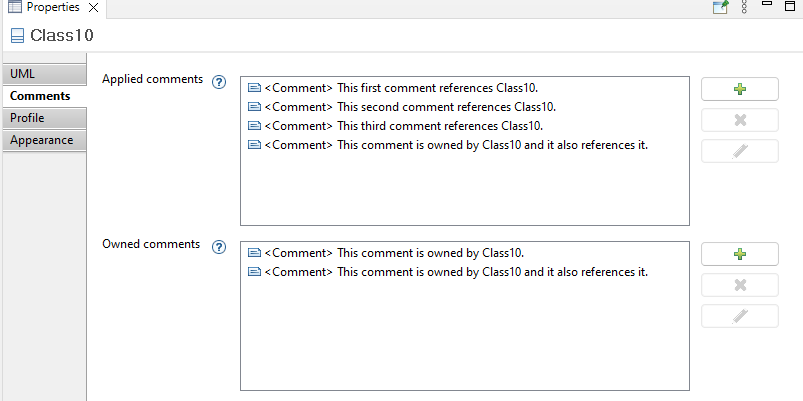
Task: Click the delete X button beside Owned comments
Action: click(739, 285)
